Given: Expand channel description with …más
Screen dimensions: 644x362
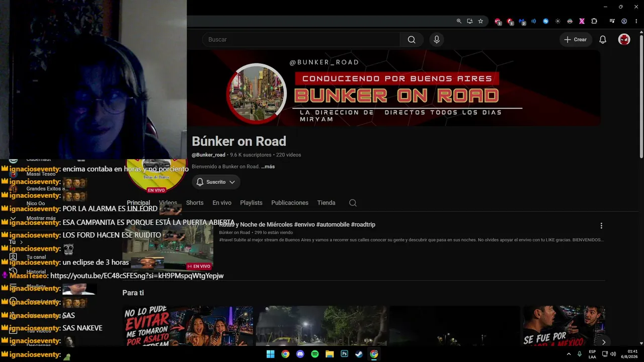Looking at the screenshot, I should tap(268, 166).
